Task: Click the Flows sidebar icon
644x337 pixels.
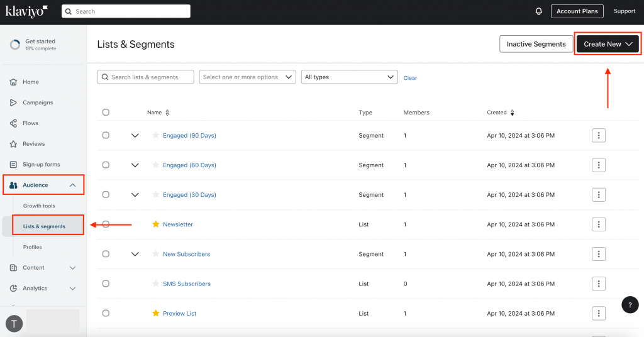Action: (x=13, y=123)
